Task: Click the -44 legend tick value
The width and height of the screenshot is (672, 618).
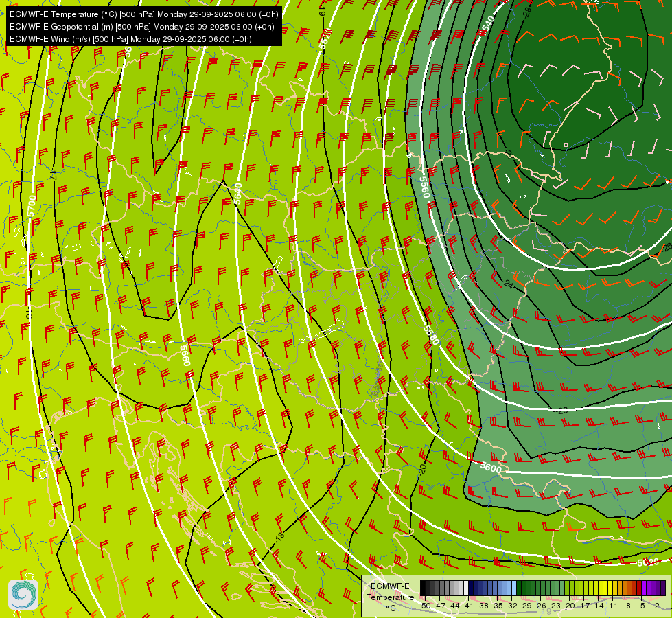Action: (454, 606)
